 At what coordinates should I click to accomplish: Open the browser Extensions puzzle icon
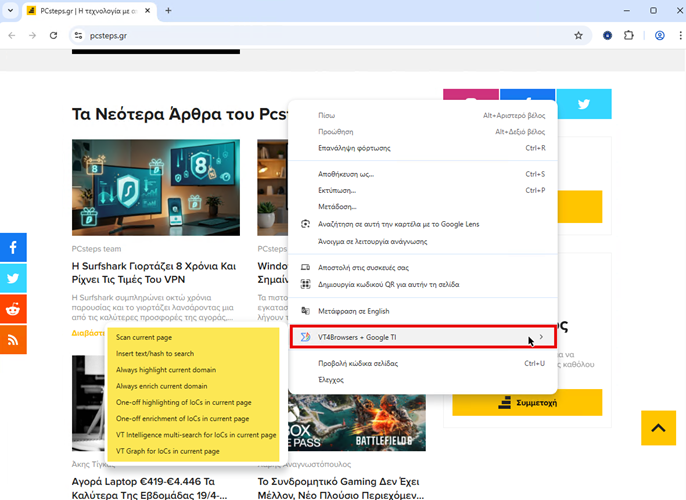(x=629, y=35)
